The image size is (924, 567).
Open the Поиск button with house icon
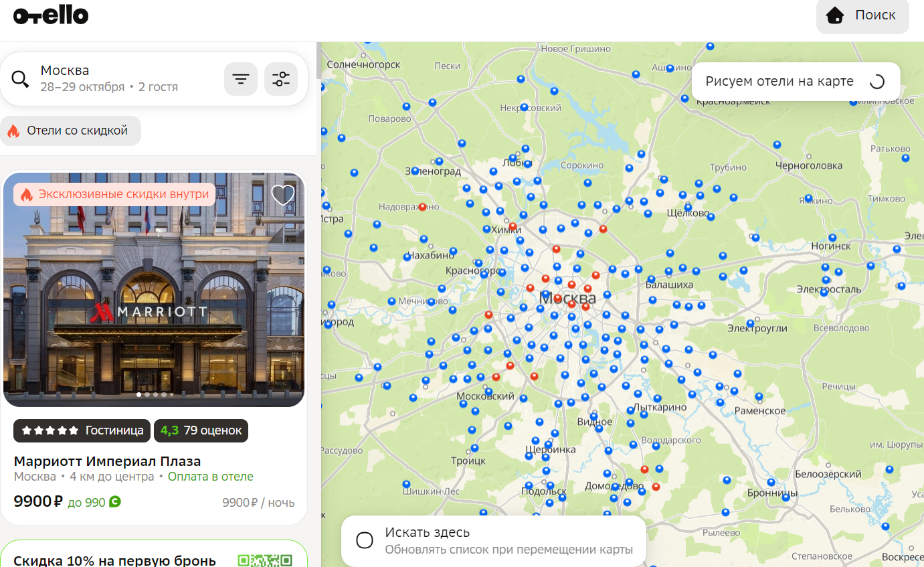(x=862, y=15)
